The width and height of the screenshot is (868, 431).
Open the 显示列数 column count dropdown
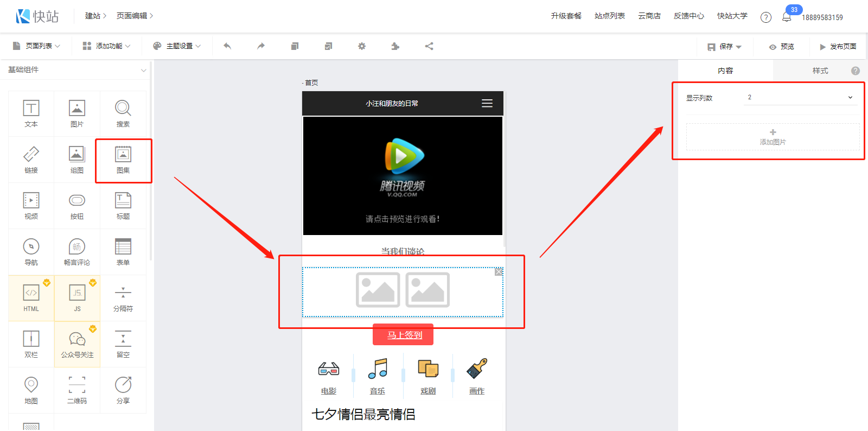coord(800,98)
